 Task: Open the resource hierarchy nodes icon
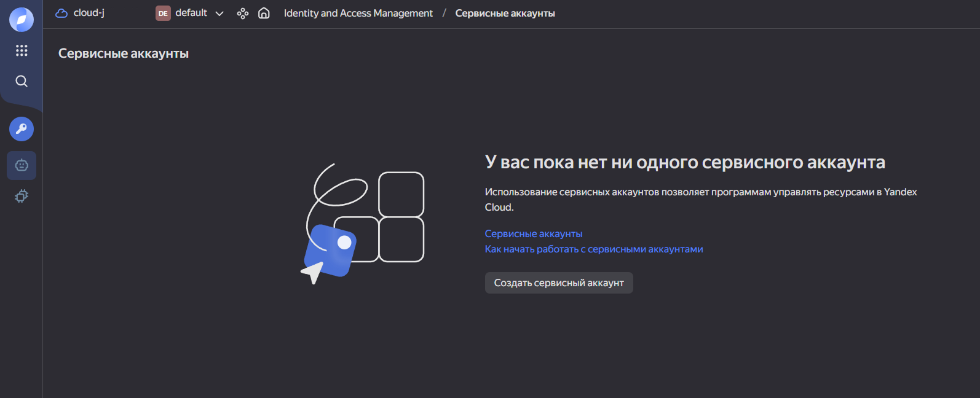[243, 13]
